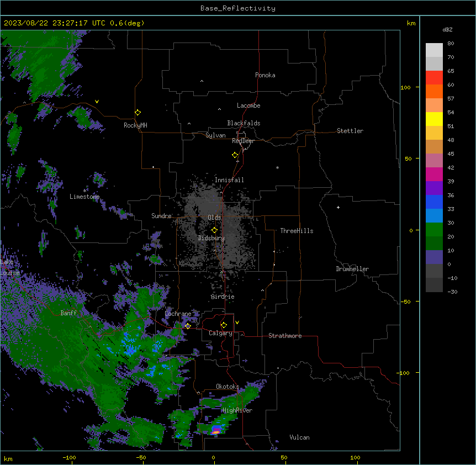Image resolution: width=476 pixels, height=465 pixels.
Task: Select the blue 33-36 dBZ legend swatch
Action: [434, 202]
